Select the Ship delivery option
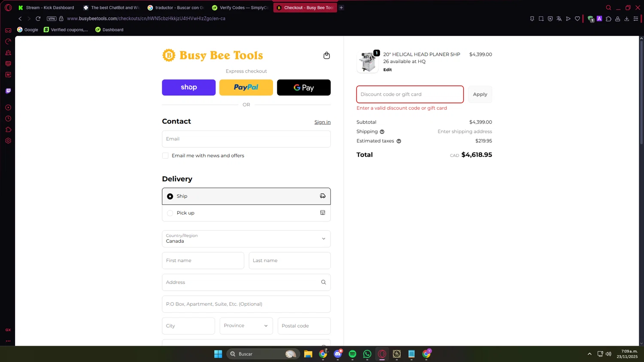Image resolution: width=644 pixels, height=362 pixels. (x=246, y=196)
